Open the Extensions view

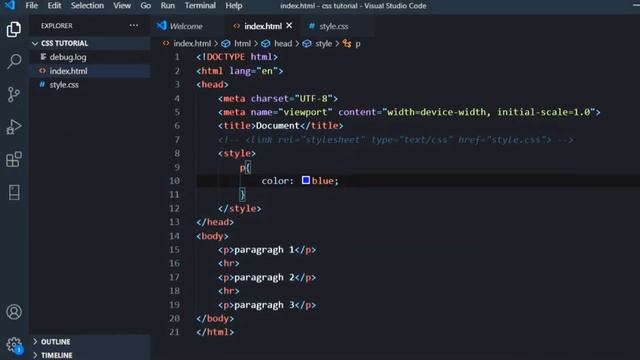[x=14, y=159]
